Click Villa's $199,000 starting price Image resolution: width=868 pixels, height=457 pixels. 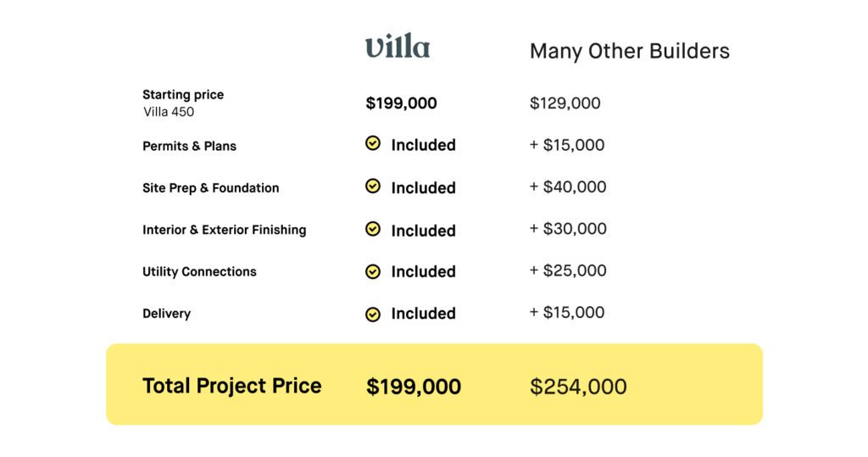(401, 103)
